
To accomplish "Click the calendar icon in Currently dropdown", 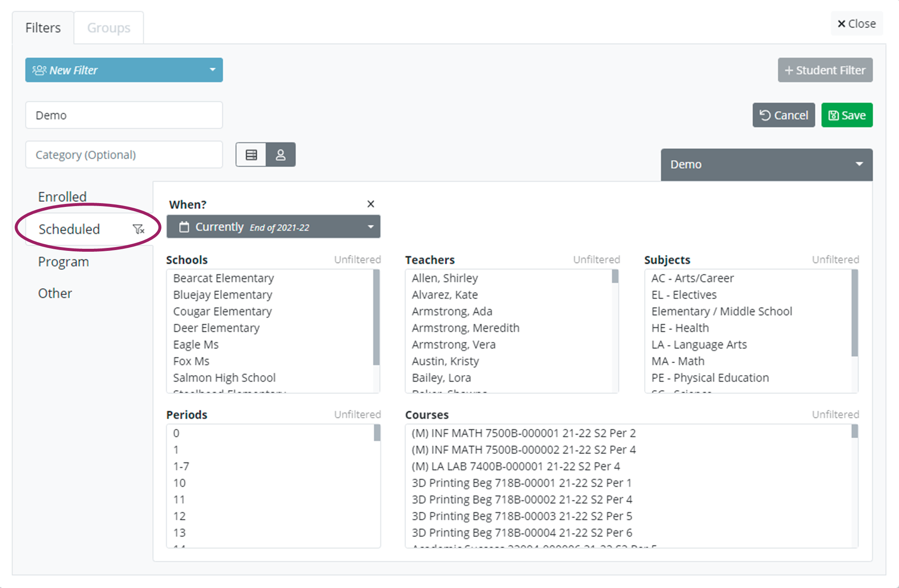I will [184, 227].
